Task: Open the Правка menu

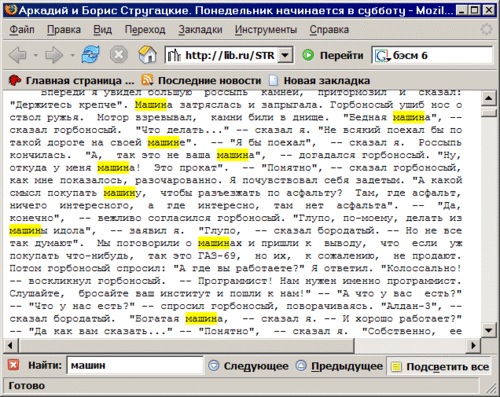Action: click(64, 30)
